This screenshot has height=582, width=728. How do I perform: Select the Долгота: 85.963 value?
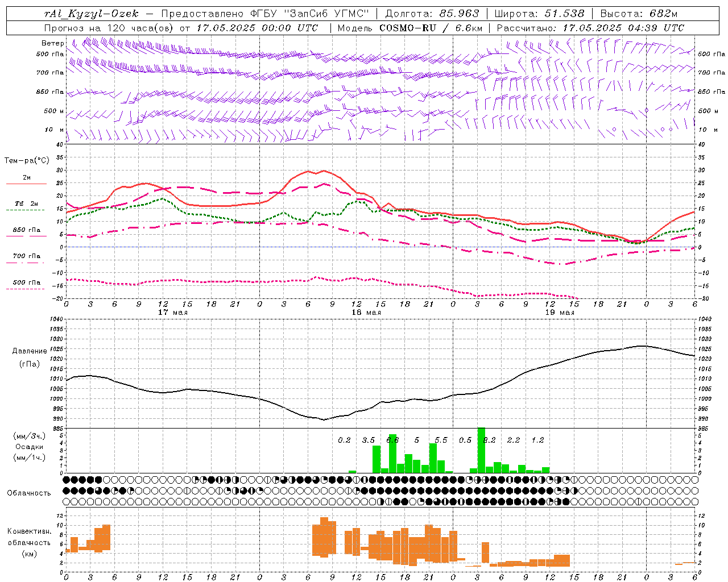point(432,14)
